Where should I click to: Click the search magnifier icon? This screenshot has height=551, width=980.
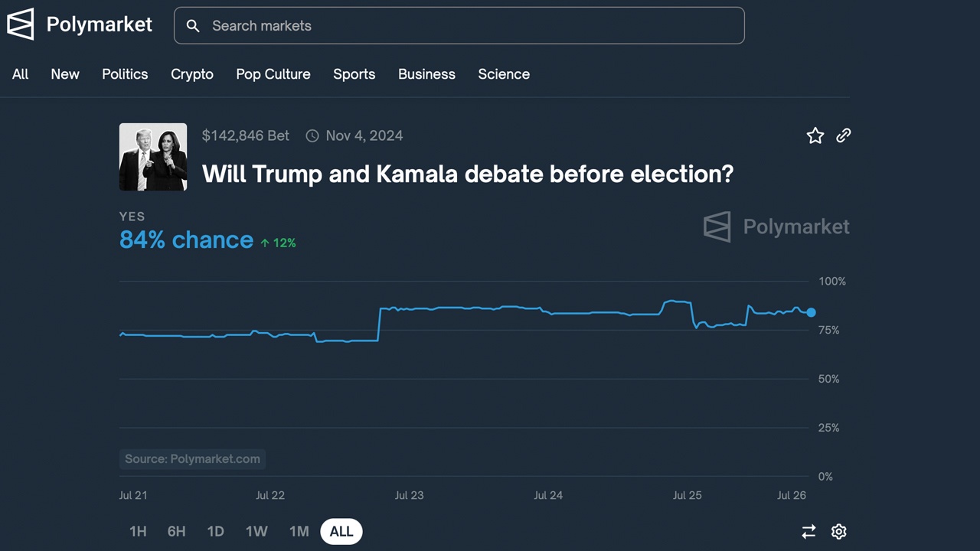(193, 26)
